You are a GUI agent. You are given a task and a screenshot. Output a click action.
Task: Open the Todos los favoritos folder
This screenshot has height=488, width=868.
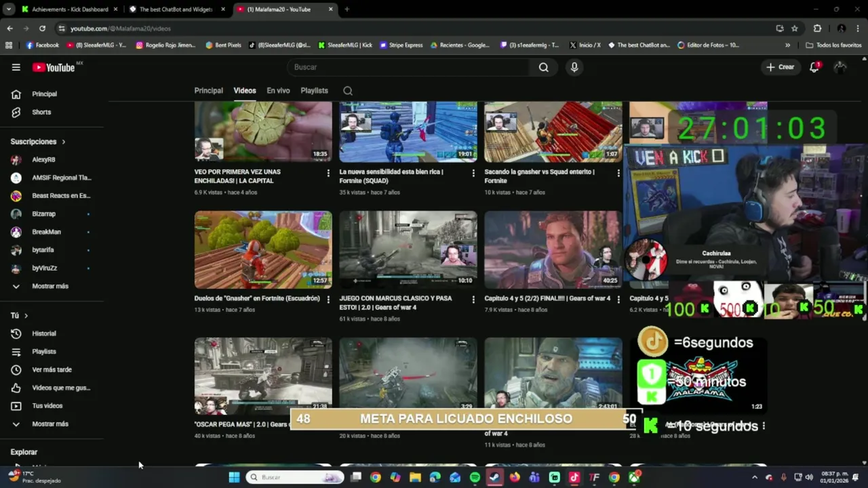(833, 45)
